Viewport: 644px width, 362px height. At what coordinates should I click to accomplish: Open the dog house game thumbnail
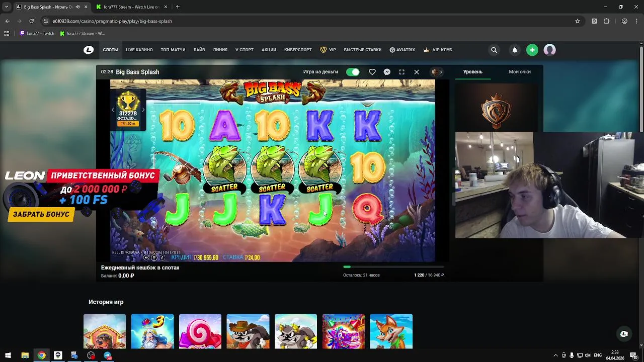click(105, 331)
